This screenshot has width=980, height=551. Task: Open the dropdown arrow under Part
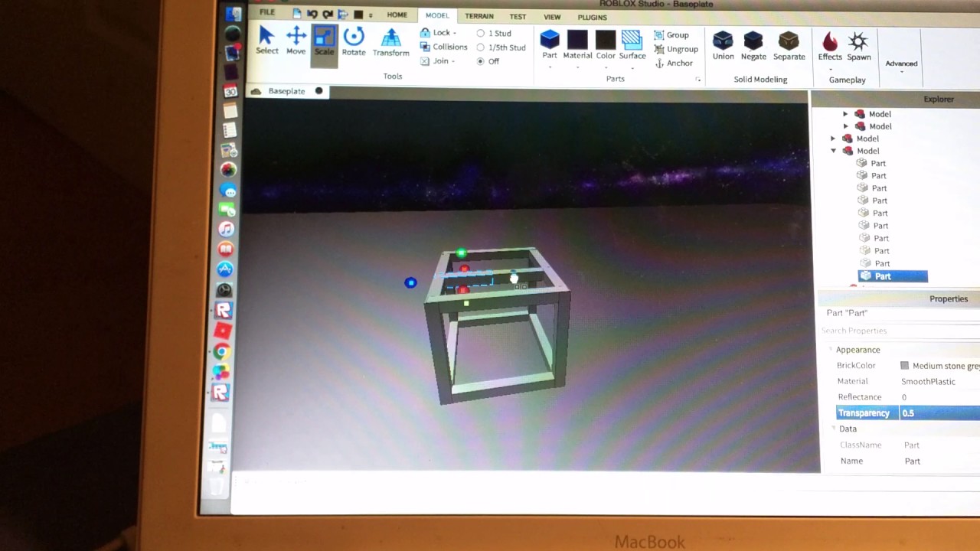pyautogui.click(x=550, y=67)
